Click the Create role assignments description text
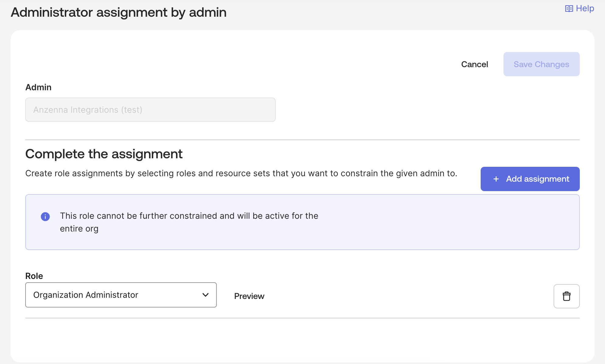Viewport: 605px width, 364px height. click(241, 173)
